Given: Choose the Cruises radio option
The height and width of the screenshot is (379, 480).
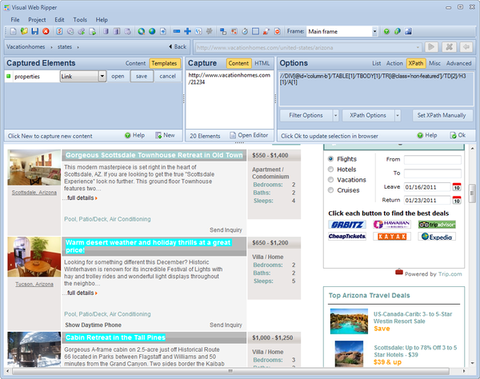Looking at the screenshot, I should tap(331, 190).
